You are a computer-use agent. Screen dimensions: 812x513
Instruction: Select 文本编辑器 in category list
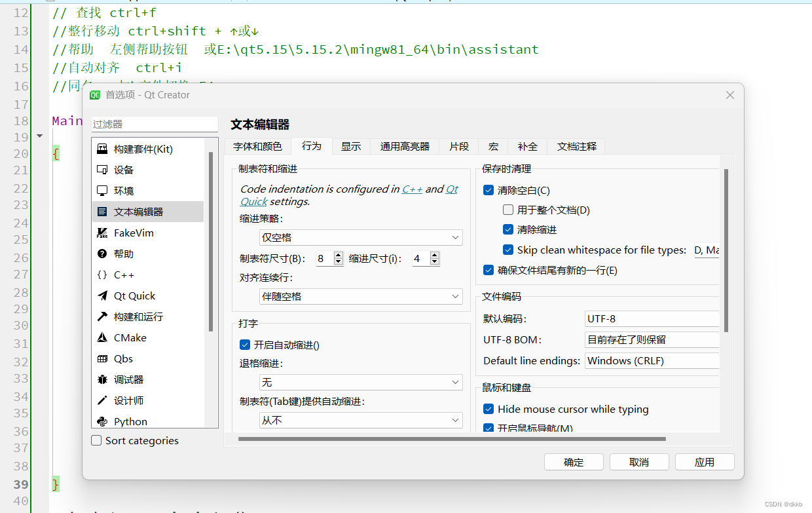(x=147, y=212)
